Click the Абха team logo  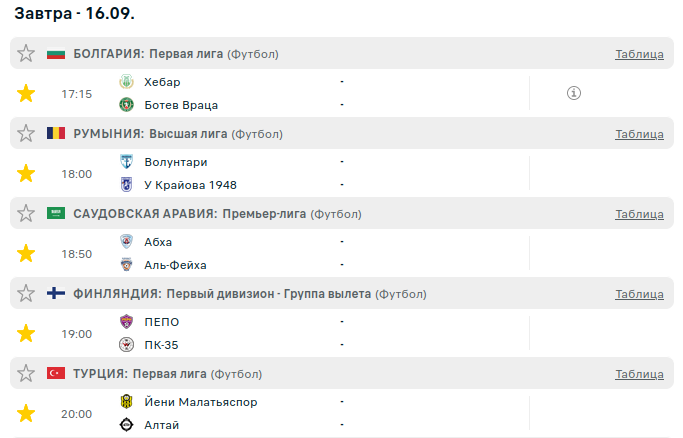pos(127,242)
